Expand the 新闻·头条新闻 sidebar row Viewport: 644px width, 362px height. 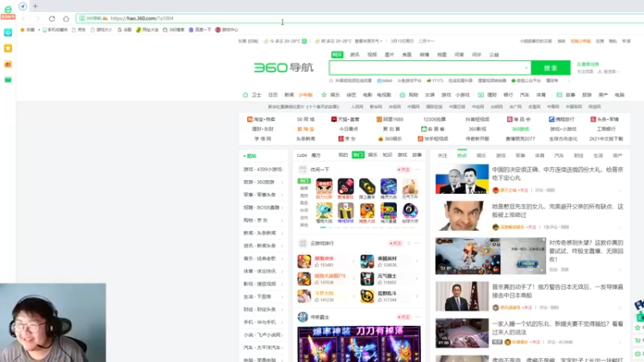(283, 233)
